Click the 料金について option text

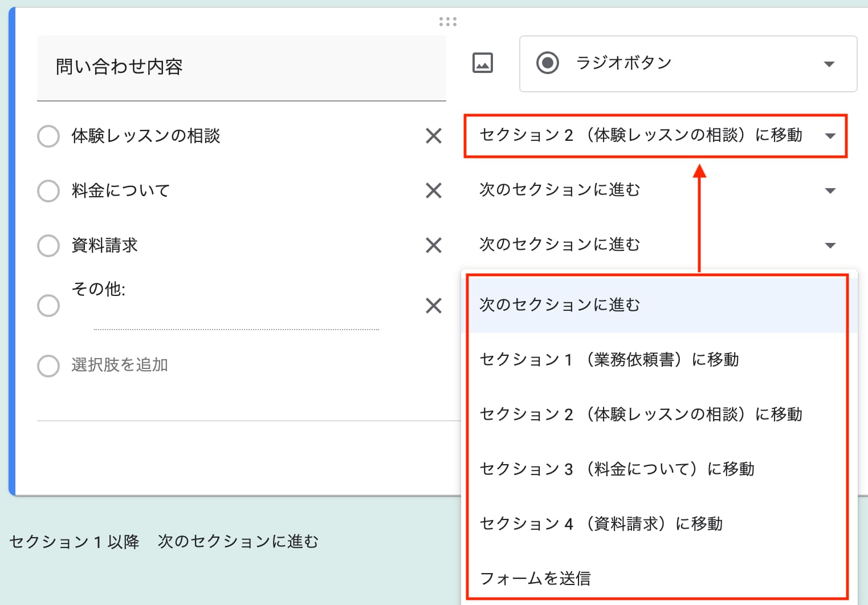click(121, 190)
